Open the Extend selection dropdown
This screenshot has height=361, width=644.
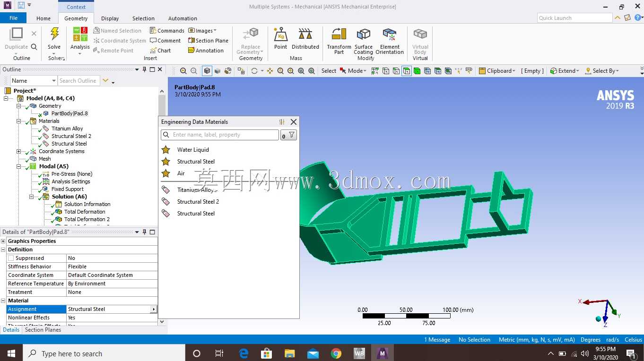point(565,71)
